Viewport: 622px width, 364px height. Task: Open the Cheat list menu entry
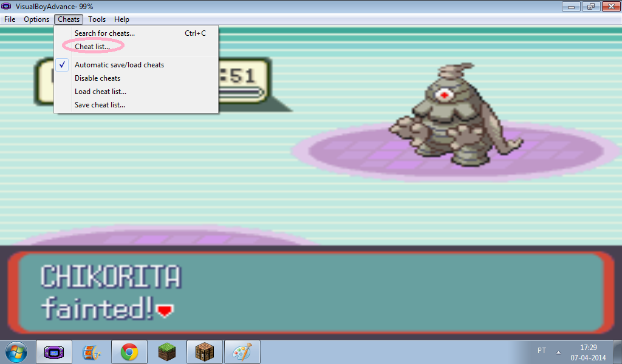(x=92, y=47)
